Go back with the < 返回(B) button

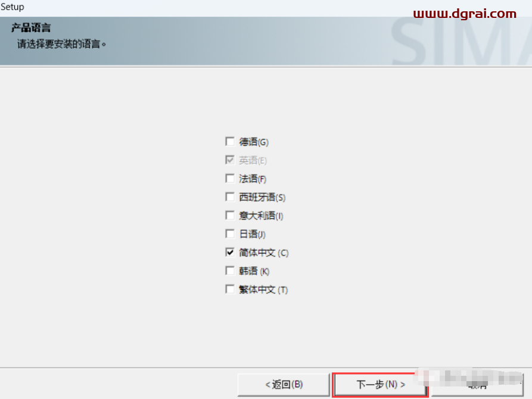[x=284, y=385]
